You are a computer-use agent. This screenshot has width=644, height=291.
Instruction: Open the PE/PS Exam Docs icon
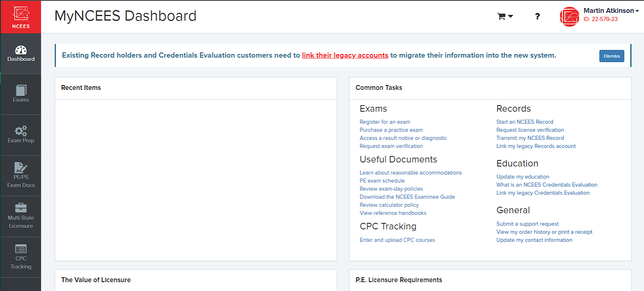coord(21,167)
